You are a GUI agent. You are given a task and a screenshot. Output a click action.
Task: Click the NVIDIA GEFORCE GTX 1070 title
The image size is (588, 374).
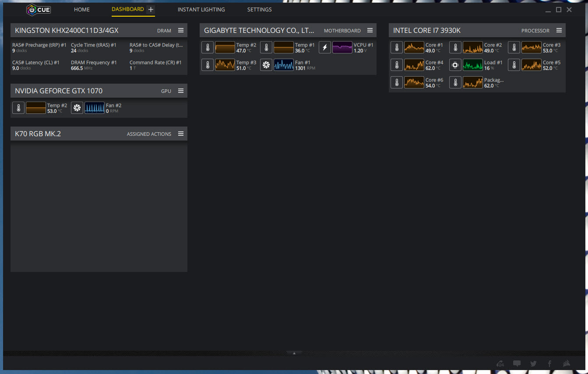pyautogui.click(x=59, y=91)
